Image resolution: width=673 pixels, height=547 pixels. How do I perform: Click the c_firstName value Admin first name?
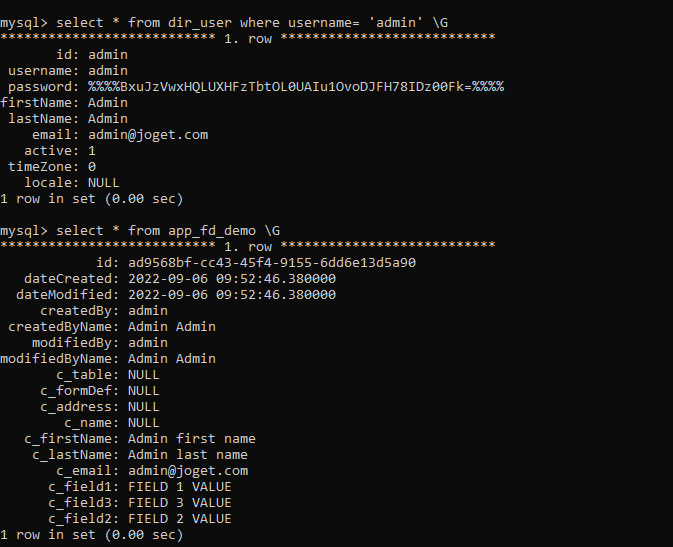coord(192,439)
